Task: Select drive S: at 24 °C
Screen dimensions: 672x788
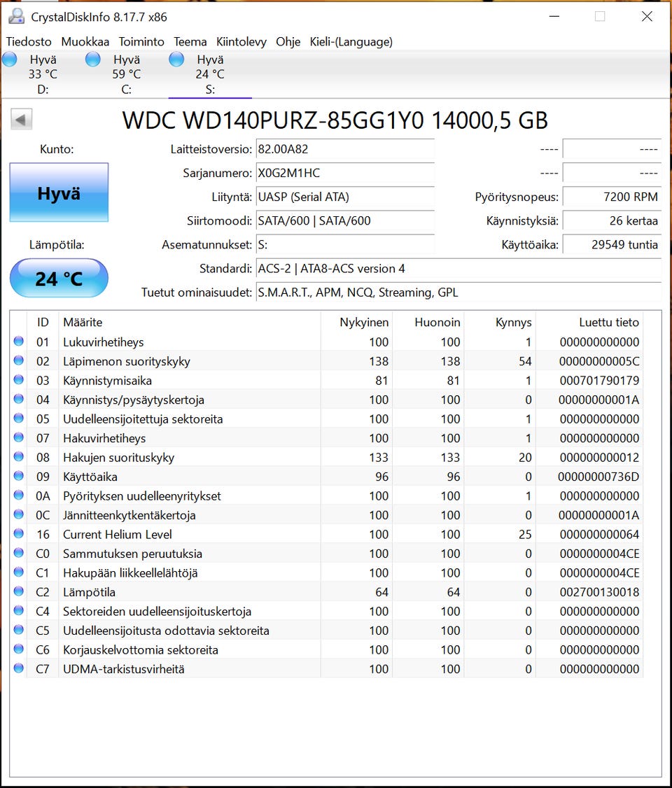Action: click(210, 74)
